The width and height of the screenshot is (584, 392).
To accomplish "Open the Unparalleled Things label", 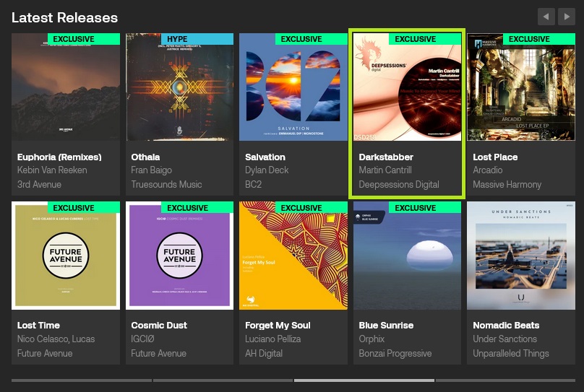I will (x=510, y=353).
